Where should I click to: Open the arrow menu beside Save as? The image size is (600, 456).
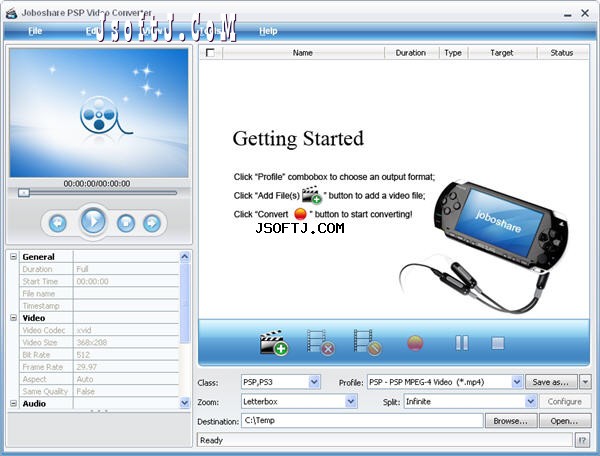coord(585,382)
